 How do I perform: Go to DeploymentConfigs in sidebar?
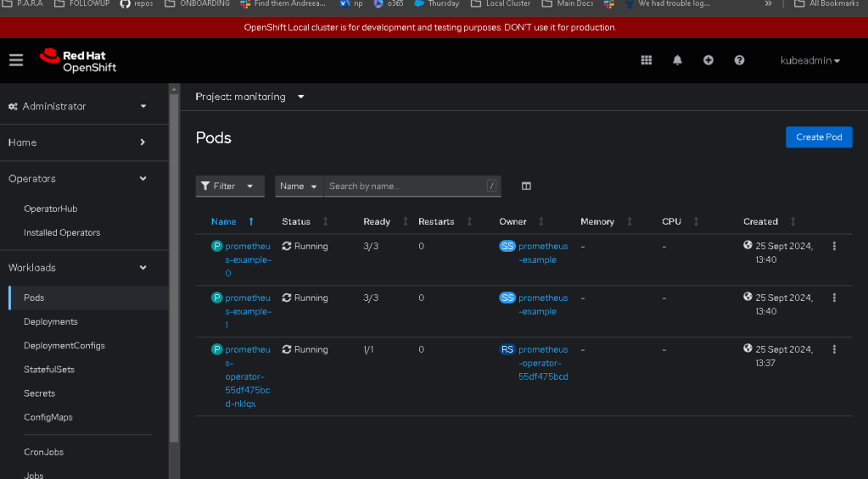[x=64, y=346]
